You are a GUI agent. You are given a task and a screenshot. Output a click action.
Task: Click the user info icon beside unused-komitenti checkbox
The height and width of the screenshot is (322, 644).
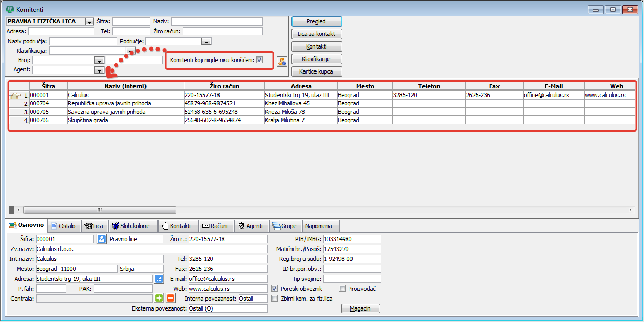(282, 61)
